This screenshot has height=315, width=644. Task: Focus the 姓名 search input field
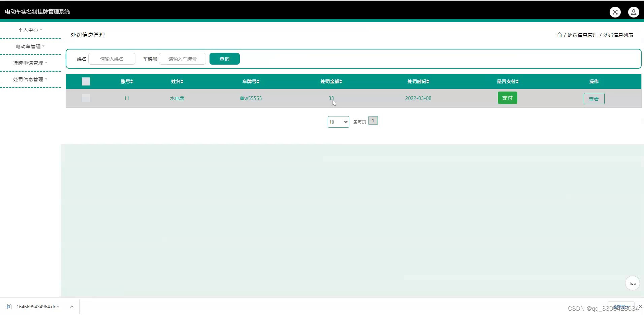point(112,59)
